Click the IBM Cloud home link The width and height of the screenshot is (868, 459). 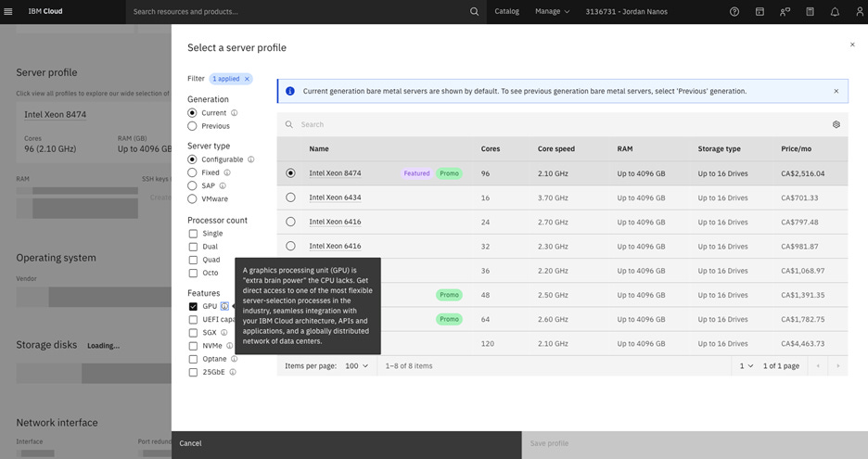[x=45, y=12]
